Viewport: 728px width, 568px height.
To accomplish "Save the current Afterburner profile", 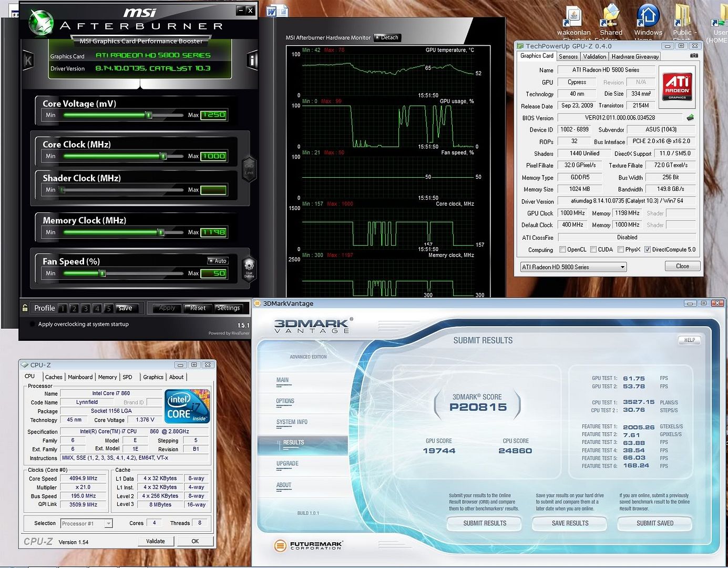I will (125, 308).
